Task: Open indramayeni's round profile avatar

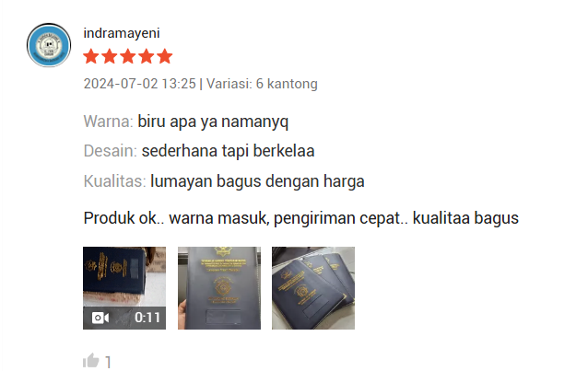Action: (x=49, y=45)
